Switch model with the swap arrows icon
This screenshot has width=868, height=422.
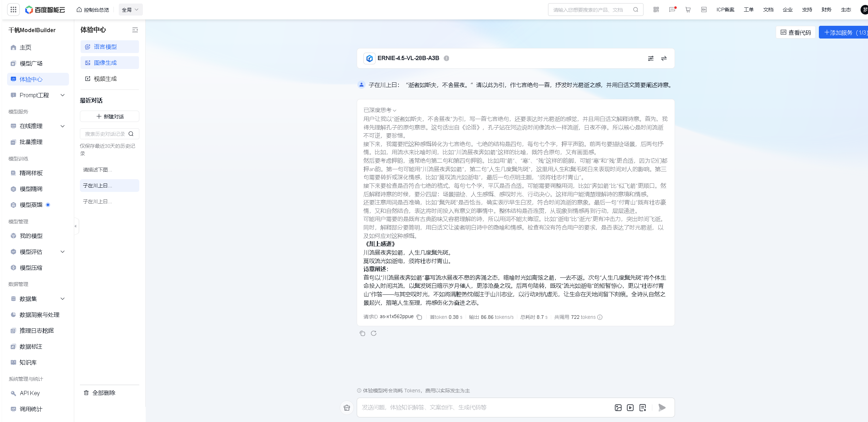pos(664,58)
